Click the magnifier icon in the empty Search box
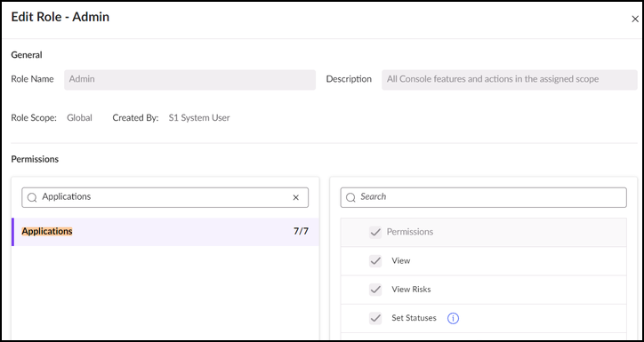This screenshot has width=644, height=342. point(350,198)
